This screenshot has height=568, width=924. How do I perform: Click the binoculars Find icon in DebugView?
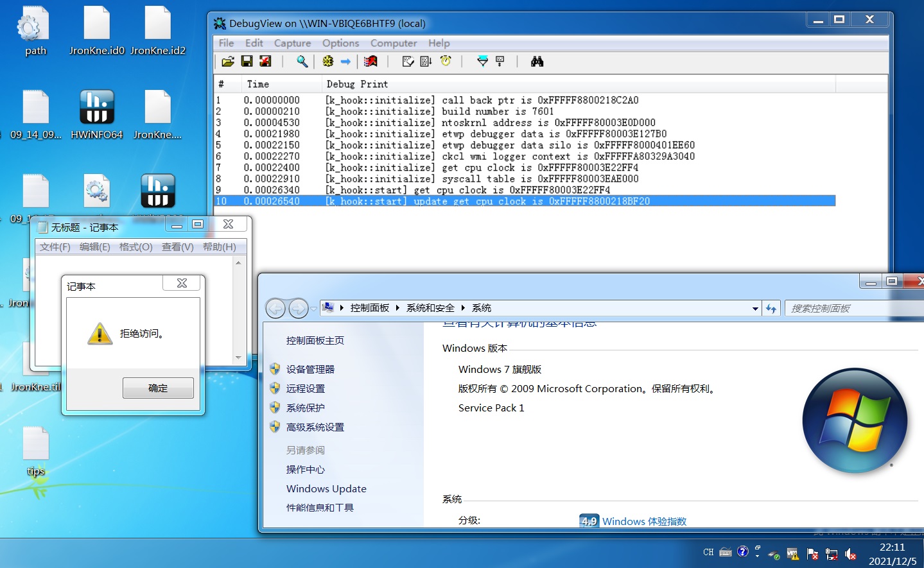point(537,62)
